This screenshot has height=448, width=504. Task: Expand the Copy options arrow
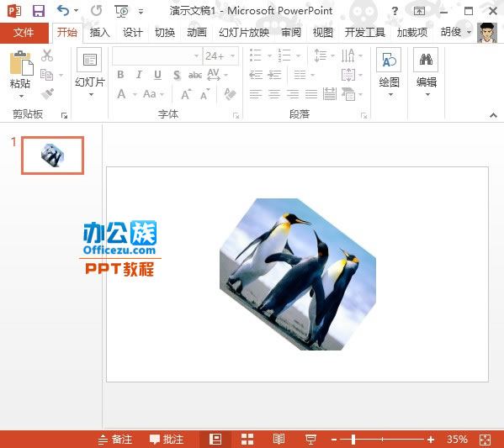61,75
